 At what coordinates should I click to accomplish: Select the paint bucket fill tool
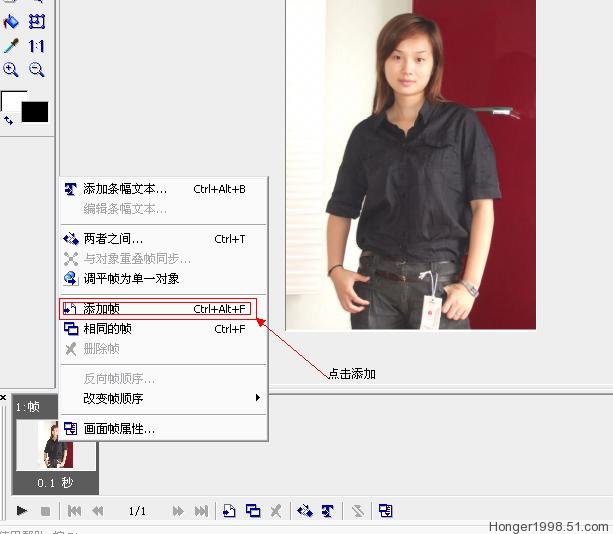pyautogui.click(x=11, y=22)
